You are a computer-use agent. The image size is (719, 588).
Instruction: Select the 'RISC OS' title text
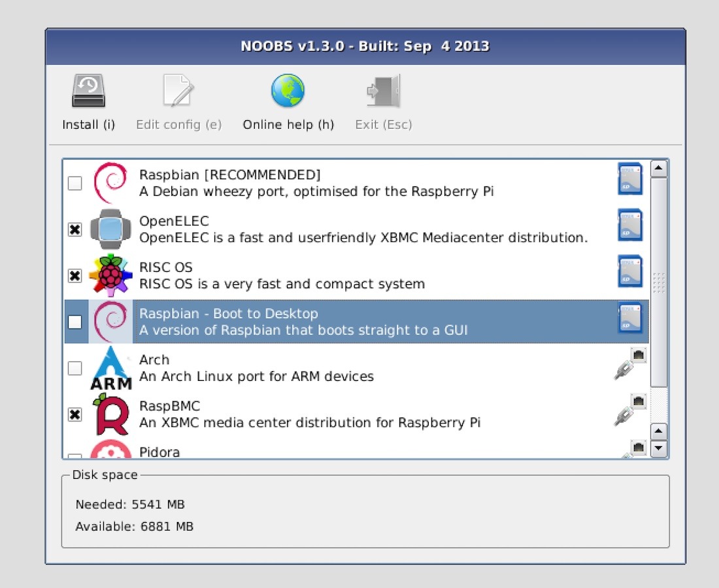(x=166, y=267)
